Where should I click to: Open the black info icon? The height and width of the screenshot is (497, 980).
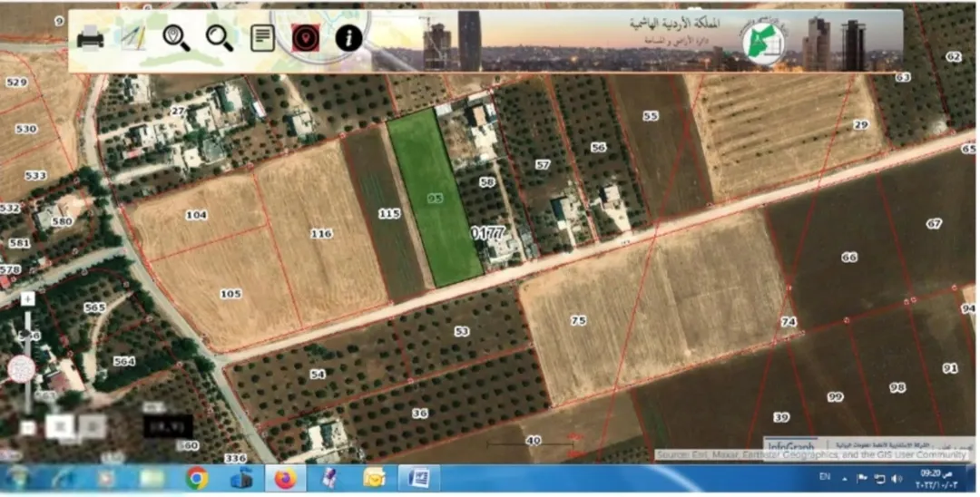pyautogui.click(x=348, y=38)
